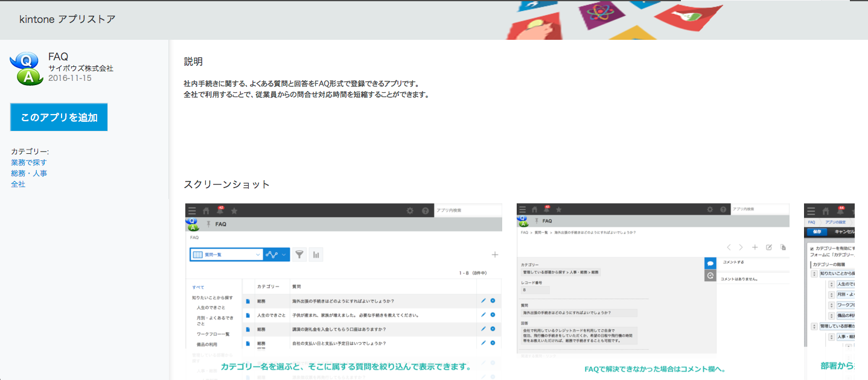
Task: Click the release date 2016-11-15
Action: [x=70, y=78]
